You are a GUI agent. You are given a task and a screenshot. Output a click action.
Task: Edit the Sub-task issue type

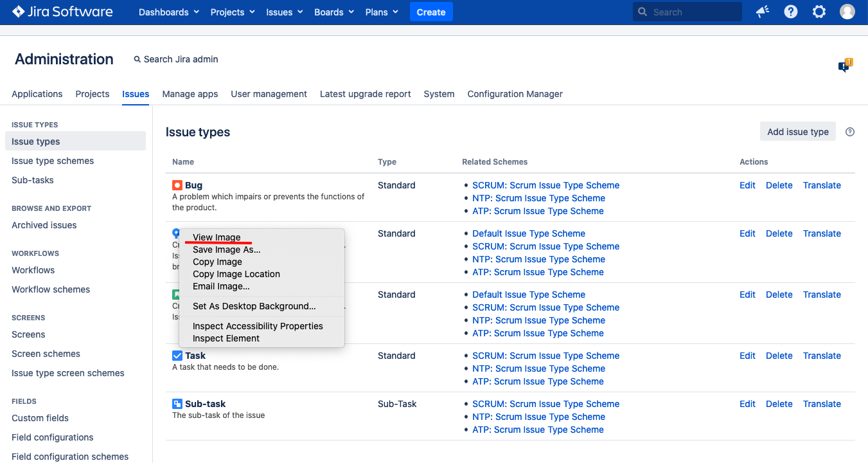click(747, 404)
